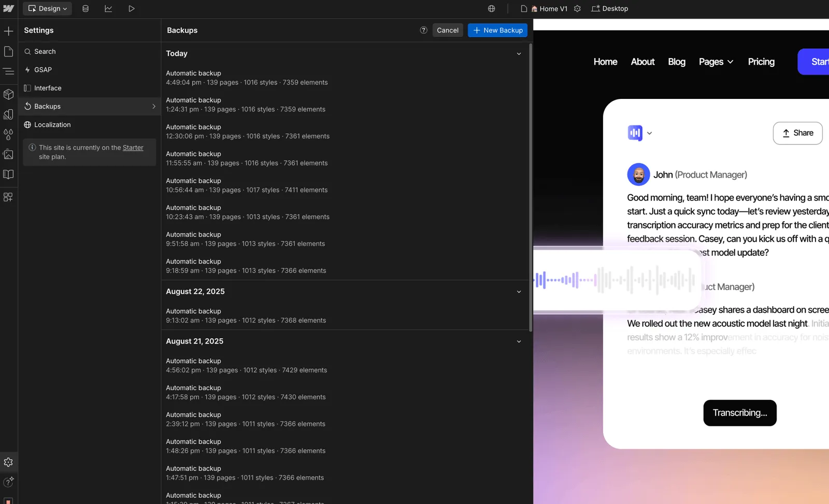
Task: Open the Pages panel
Action: click(8, 51)
